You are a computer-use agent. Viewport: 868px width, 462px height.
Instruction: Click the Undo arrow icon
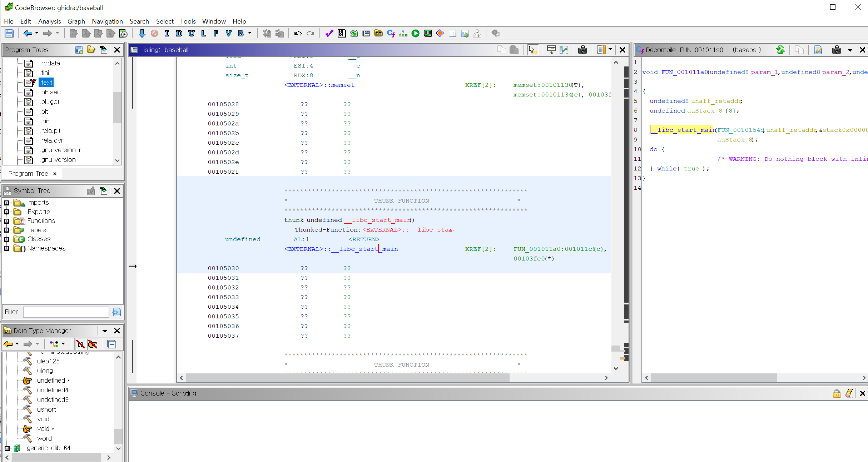(298, 34)
